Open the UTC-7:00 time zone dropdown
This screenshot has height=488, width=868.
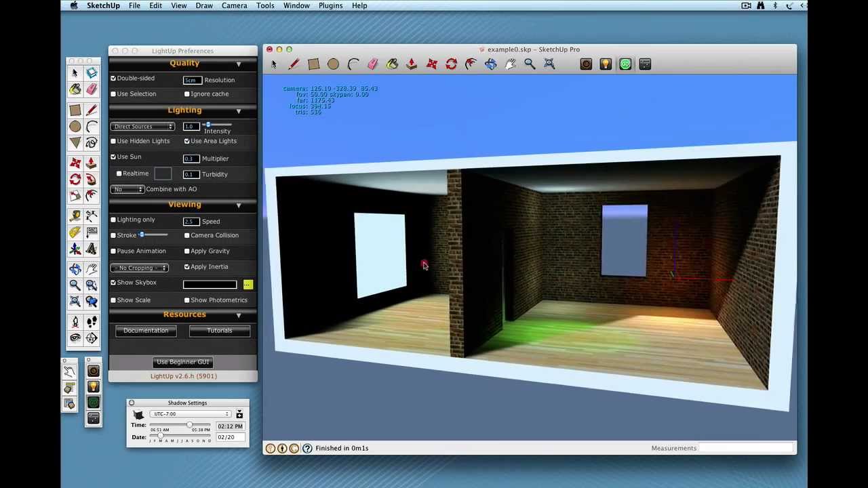pyautogui.click(x=190, y=414)
